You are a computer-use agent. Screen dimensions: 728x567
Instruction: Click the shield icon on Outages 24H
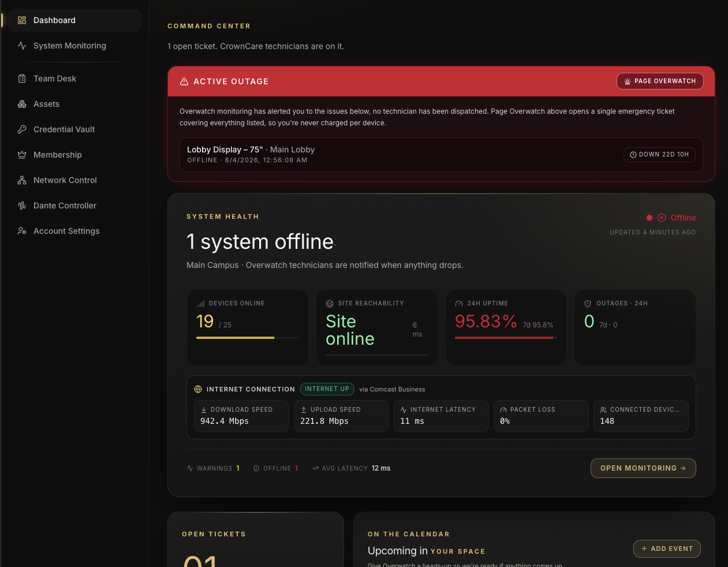[588, 304]
